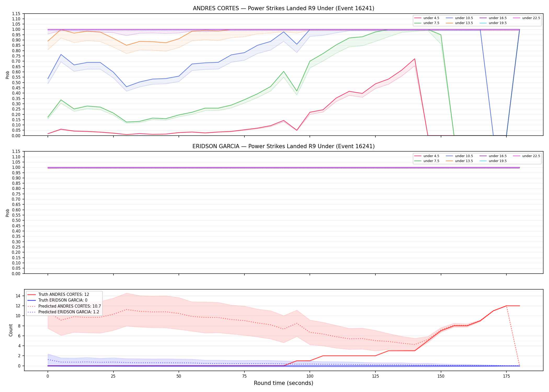The width and height of the screenshot is (549, 392).
Task: Click the x-axis tick label 125
Action: point(375,376)
